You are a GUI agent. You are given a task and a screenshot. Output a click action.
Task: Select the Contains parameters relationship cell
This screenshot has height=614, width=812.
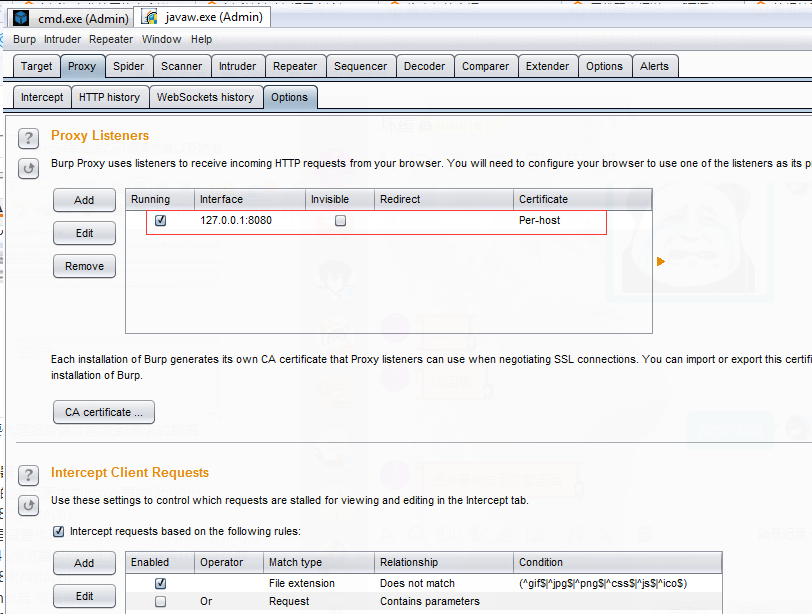430,602
